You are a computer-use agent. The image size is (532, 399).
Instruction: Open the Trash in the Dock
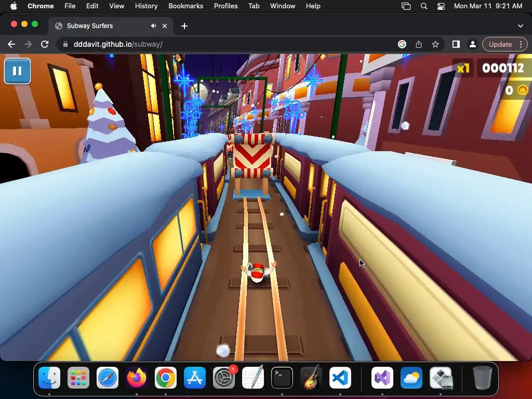click(x=483, y=378)
